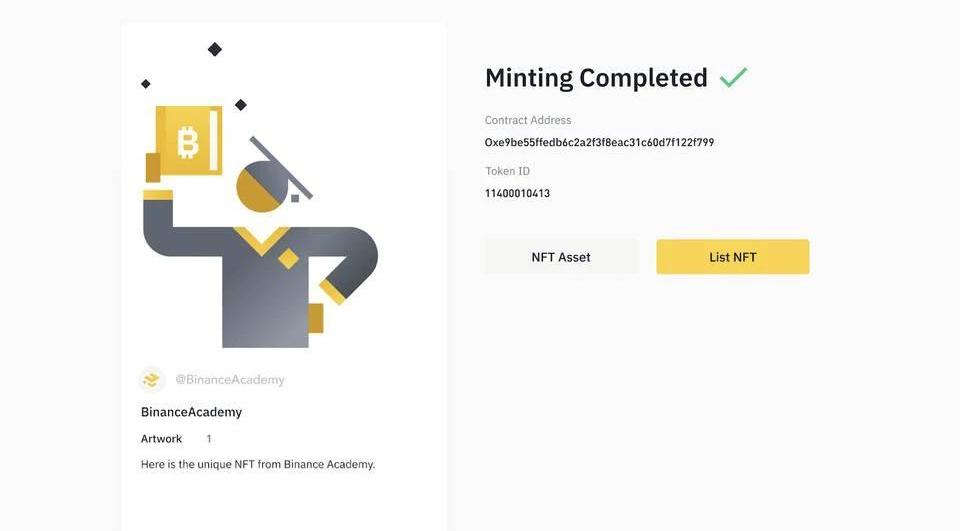Open the @BinanceAcademy creator profile link
The height and width of the screenshot is (531, 960).
[230, 380]
